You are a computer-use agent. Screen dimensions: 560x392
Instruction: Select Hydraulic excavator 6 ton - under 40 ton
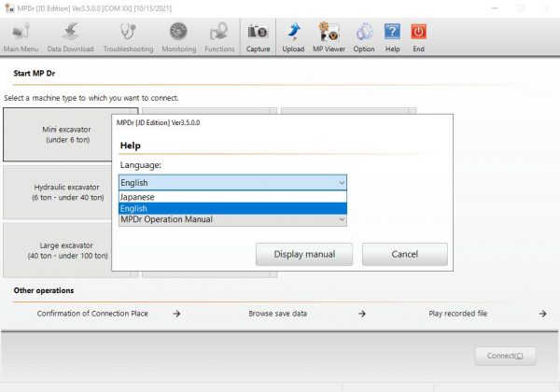tap(58, 192)
